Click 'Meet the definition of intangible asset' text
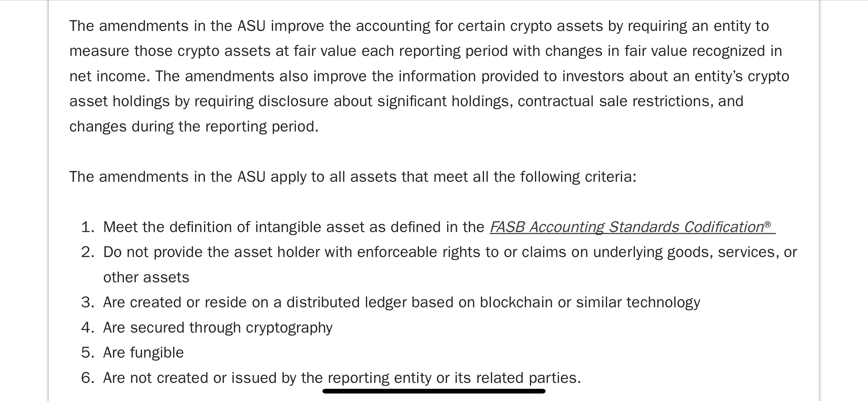The image size is (868, 401). point(293,227)
